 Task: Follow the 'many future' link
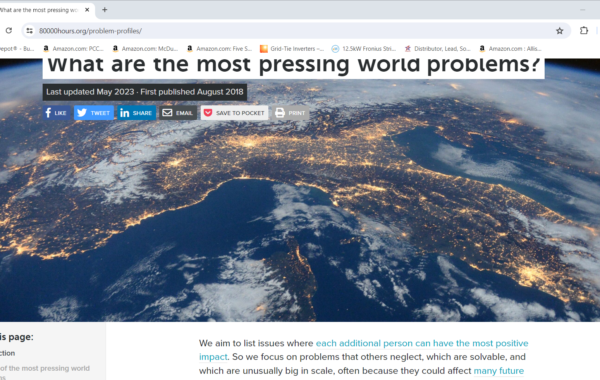click(499, 371)
